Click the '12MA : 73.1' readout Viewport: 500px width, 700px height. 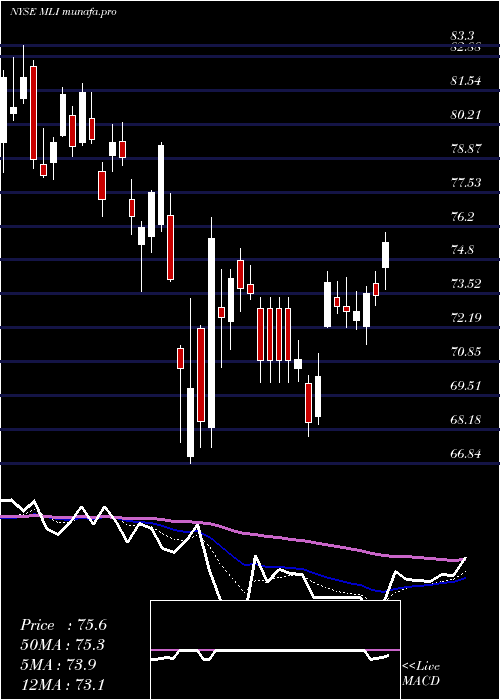[x=63, y=684]
